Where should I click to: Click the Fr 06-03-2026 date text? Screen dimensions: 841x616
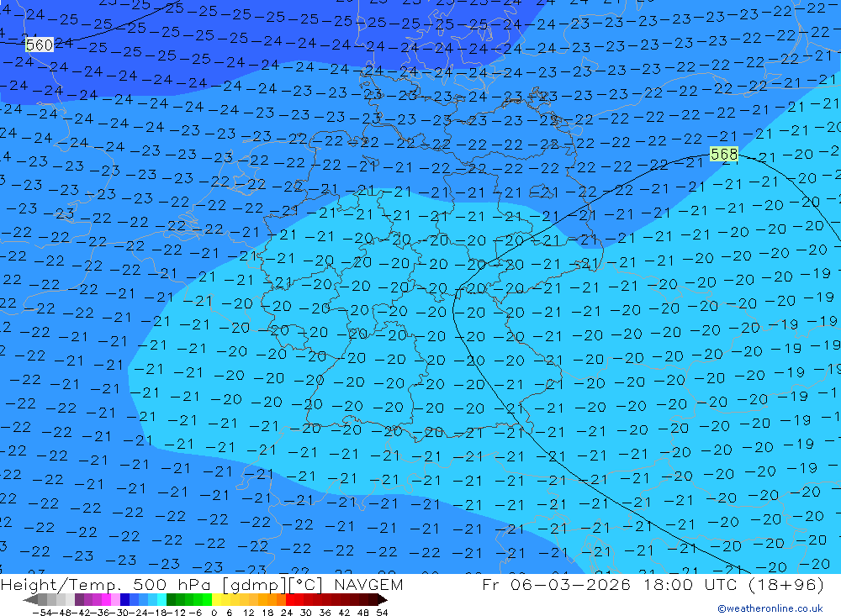[x=557, y=585]
